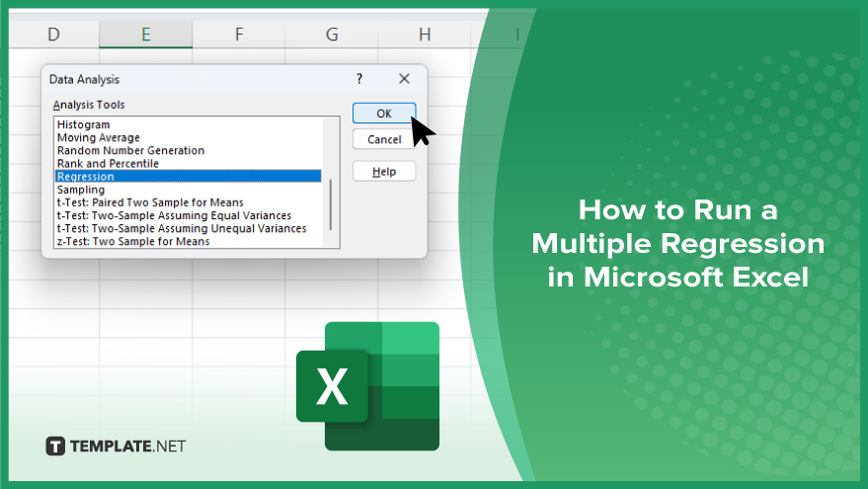
Task: Choose Random Number Generation
Action: pos(189,150)
